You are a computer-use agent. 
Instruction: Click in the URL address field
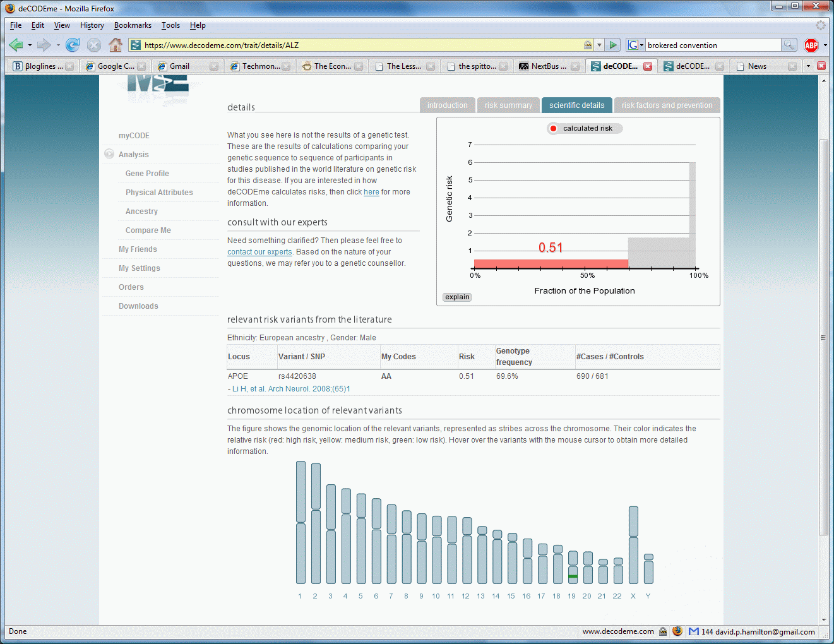coord(361,45)
